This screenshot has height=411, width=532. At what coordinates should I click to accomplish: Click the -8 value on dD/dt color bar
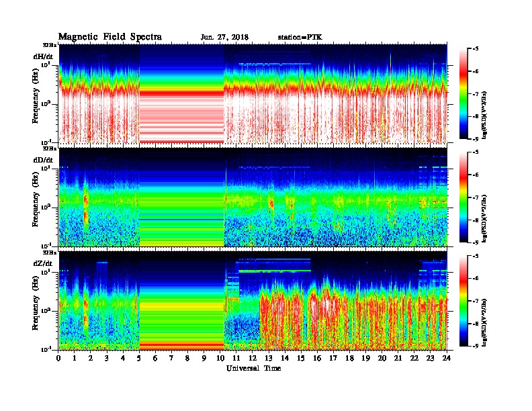(476, 220)
